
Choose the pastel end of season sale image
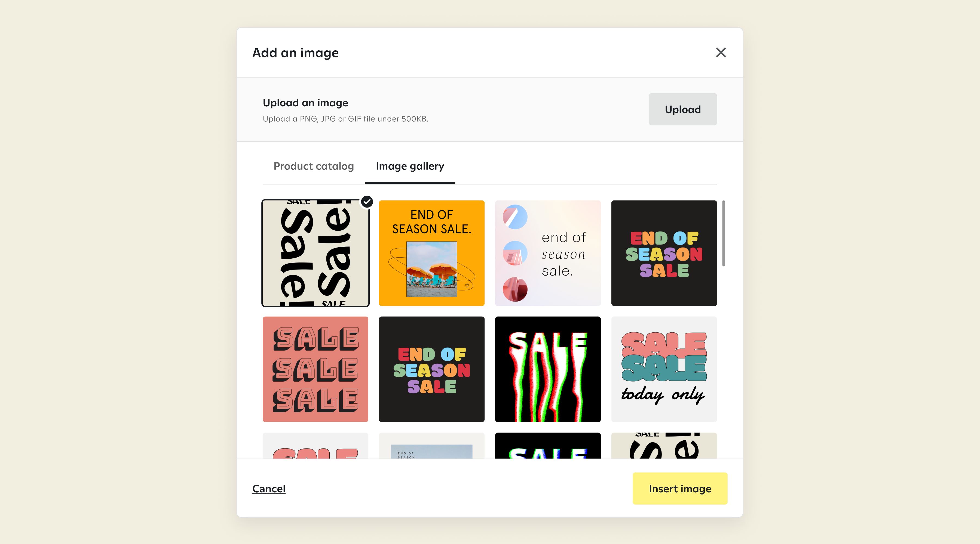pos(547,253)
